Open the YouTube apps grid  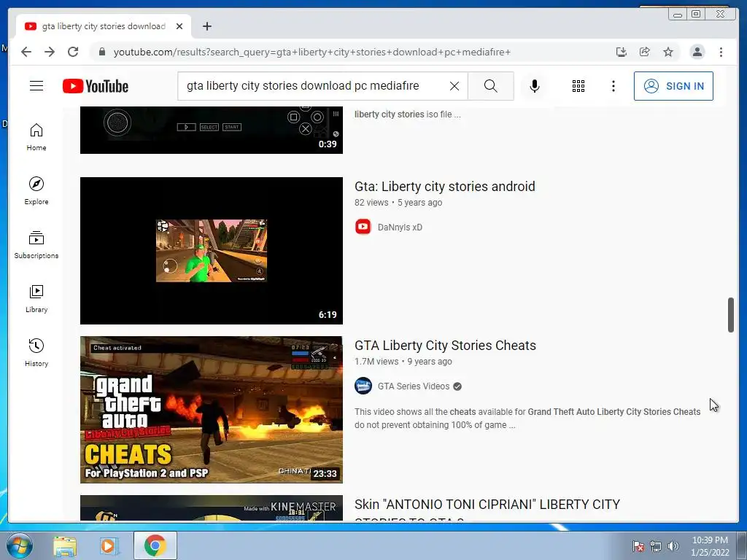click(578, 86)
